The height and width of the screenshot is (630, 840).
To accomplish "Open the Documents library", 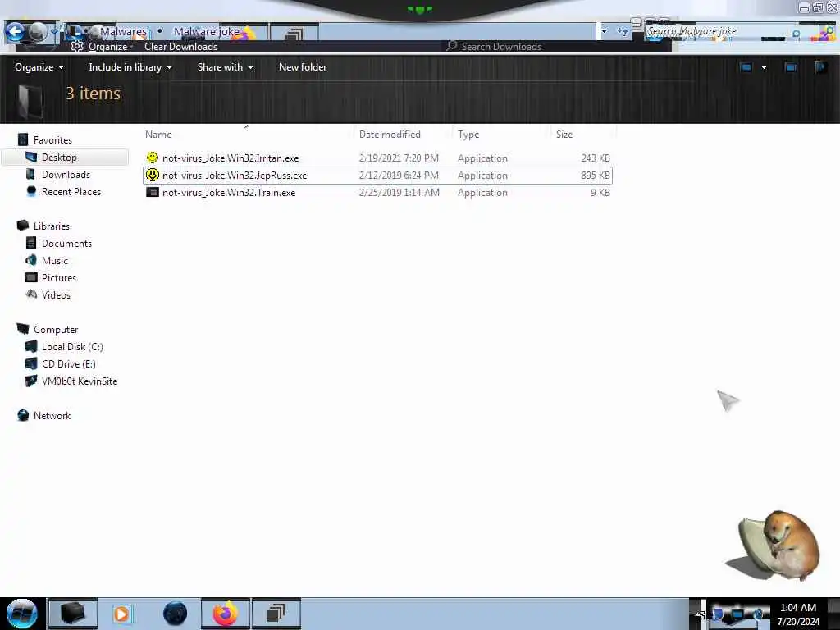I will coord(66,243).
